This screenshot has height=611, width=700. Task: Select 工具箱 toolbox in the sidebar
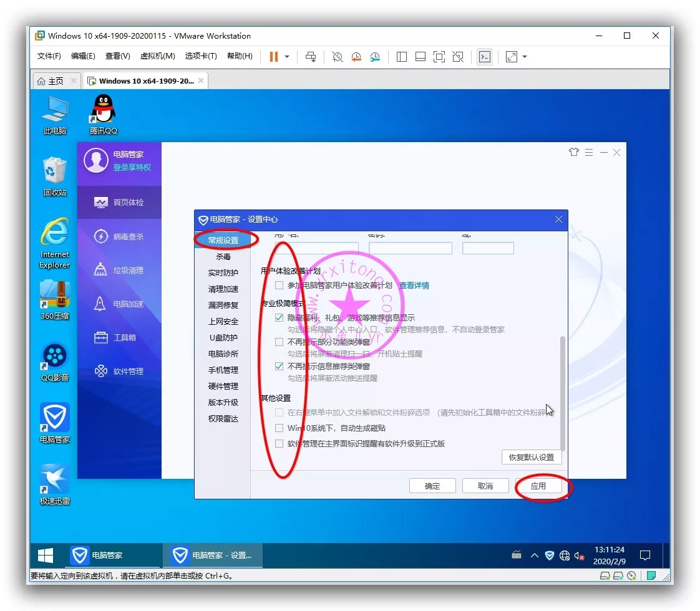[x=124, y=338]
